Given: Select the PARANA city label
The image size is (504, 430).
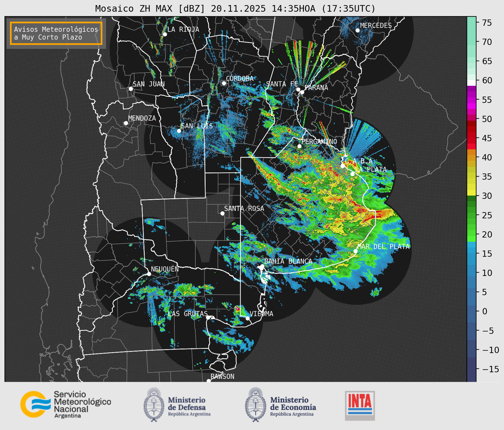Looking at the screenshot, I should point(316,88).
